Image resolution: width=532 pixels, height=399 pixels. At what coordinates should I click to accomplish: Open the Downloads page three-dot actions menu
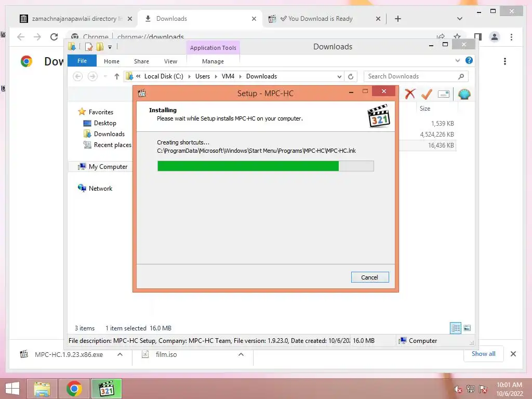click(x=505, y=61)
